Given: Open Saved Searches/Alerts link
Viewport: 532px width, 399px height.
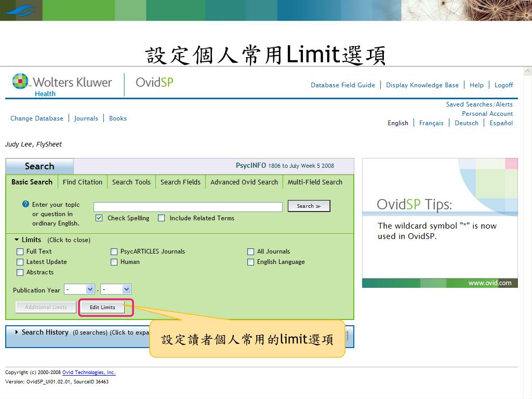Looking at the screenshot, I should tap(479, 104).
